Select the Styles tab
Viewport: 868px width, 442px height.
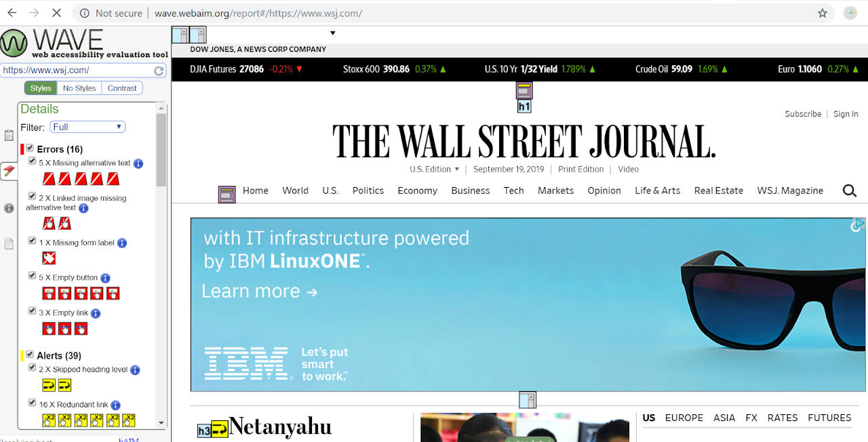(x=41, y=88)
